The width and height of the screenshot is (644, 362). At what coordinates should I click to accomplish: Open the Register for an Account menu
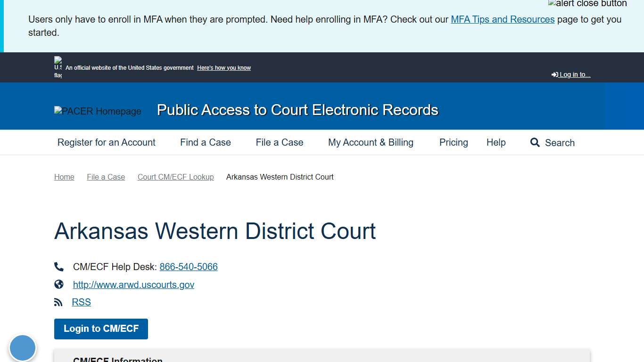106,142
